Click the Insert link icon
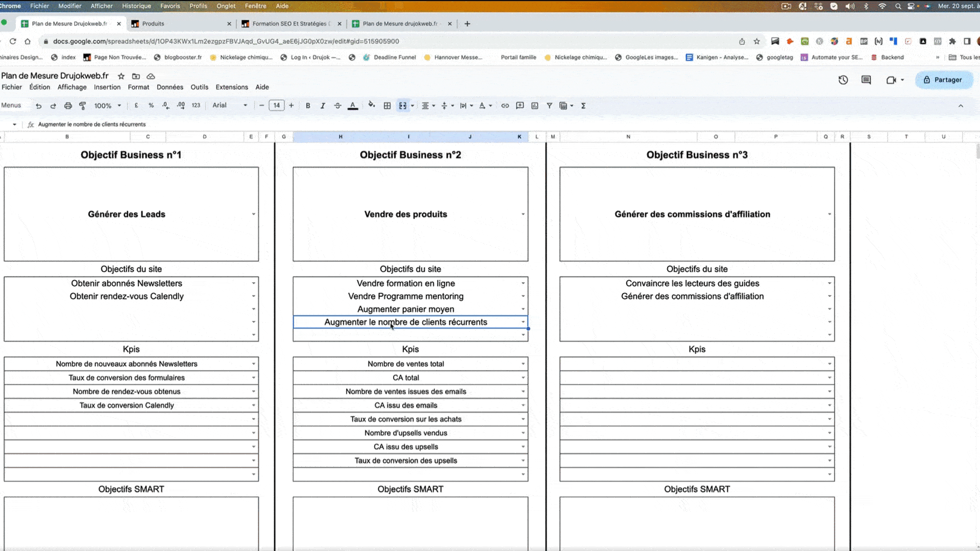The height and width of the screenshot is (551, 980). [x=505, y=106]
